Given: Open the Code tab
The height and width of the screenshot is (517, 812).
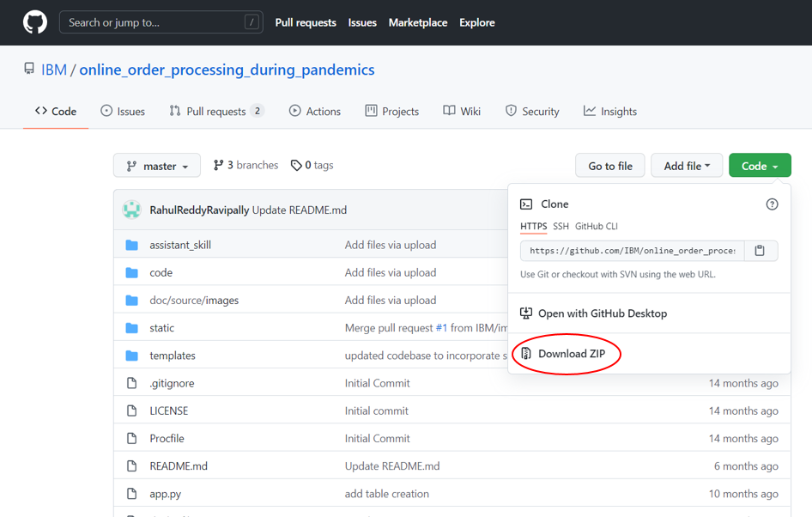Looking at the screenshot, I should [x=56, y=112].
